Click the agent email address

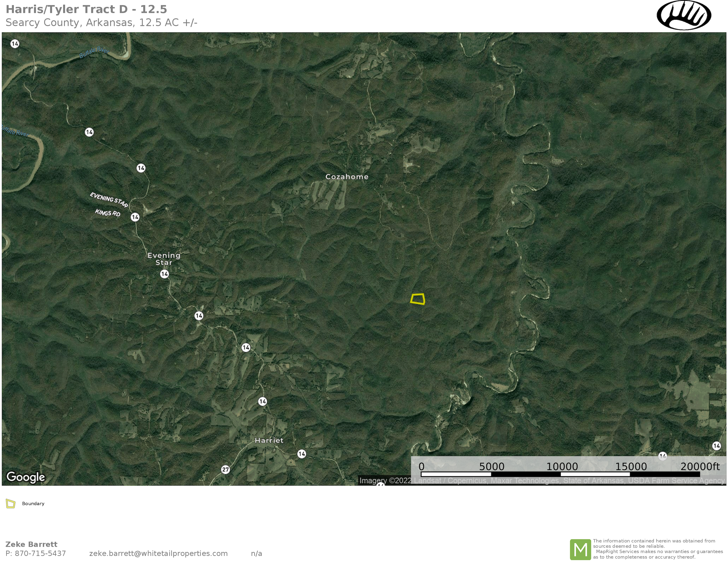[x=158, y=553]
